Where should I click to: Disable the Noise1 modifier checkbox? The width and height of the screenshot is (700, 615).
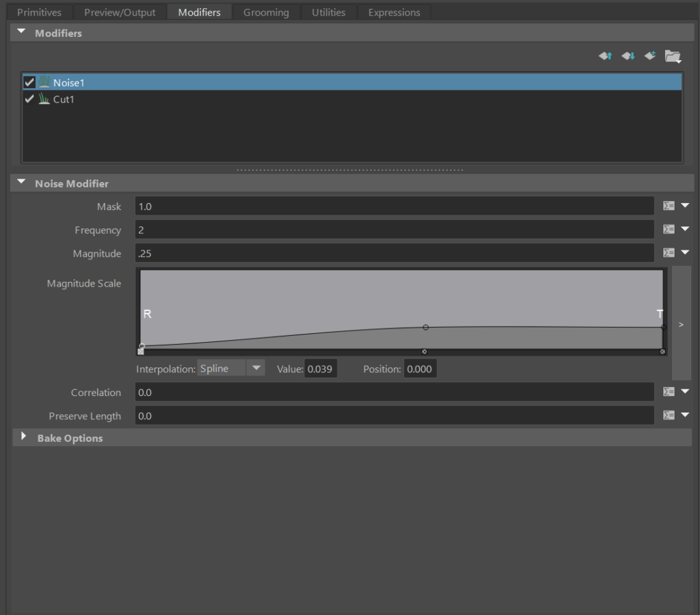[x=29, y=82]
